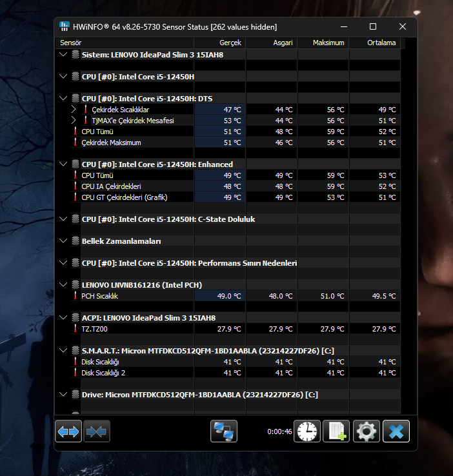Click the Sensör column header

tap(125, 43)
